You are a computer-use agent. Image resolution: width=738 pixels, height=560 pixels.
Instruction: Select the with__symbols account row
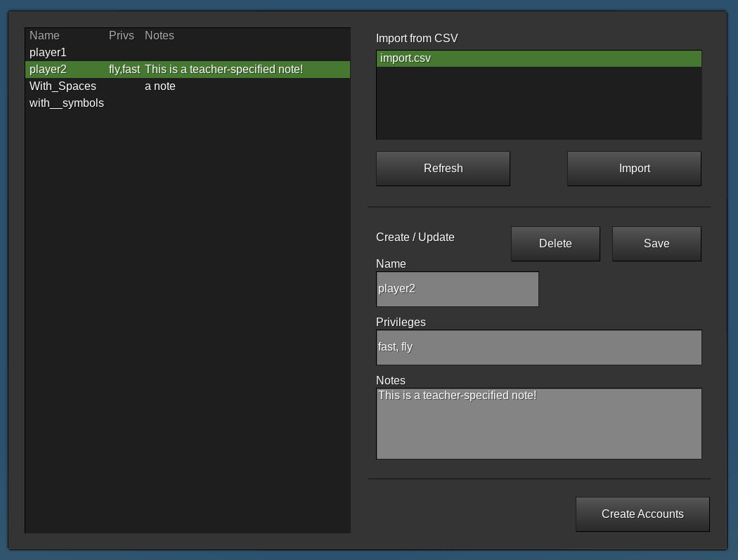tap(66, 103)
